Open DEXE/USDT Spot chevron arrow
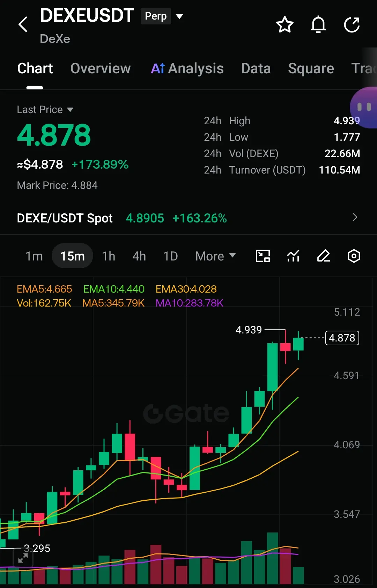 (x=355, y=217)
